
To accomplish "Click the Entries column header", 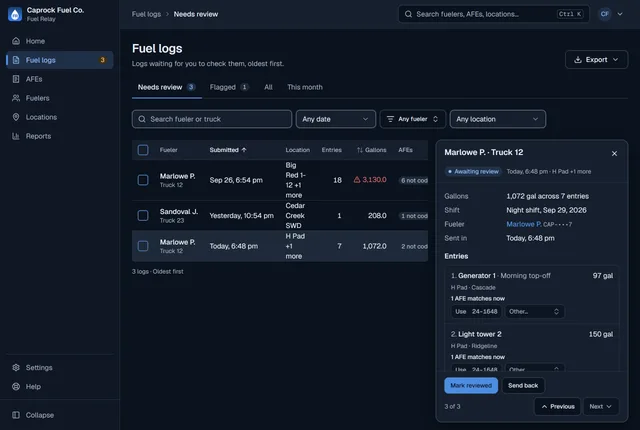I will pos(331,150).
